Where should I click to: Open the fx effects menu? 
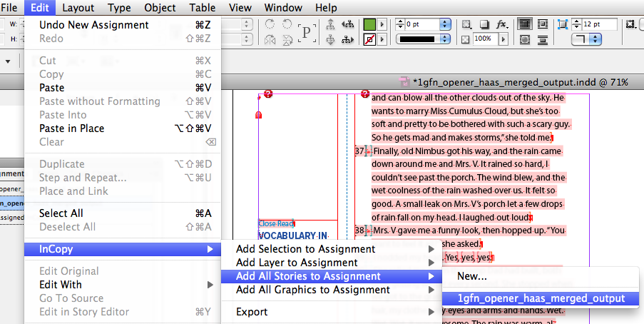click(x=502, y=24)
